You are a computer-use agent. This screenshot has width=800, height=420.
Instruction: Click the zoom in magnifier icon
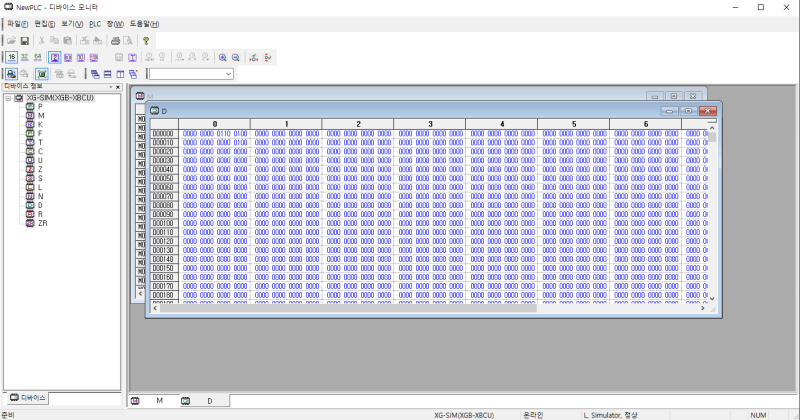222,57
